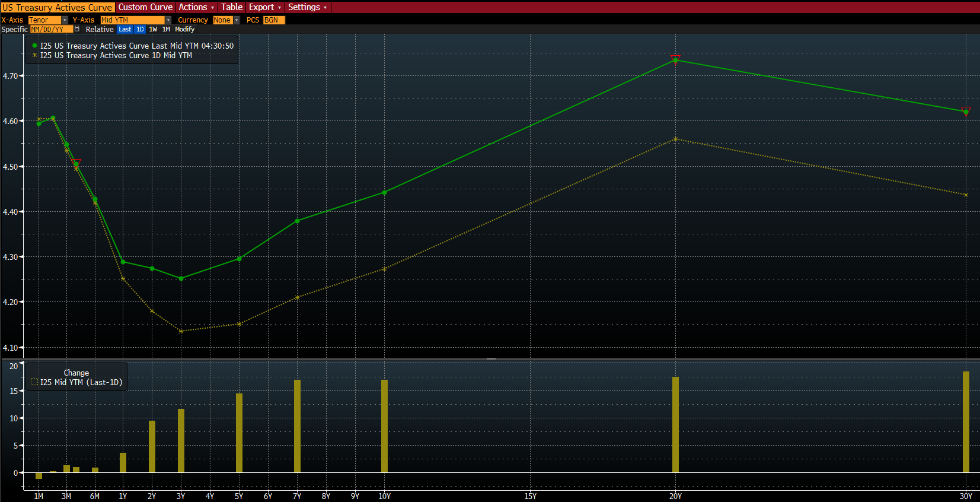Click the yellow 1D point at 5Y
980x502 pixels.
239,324
